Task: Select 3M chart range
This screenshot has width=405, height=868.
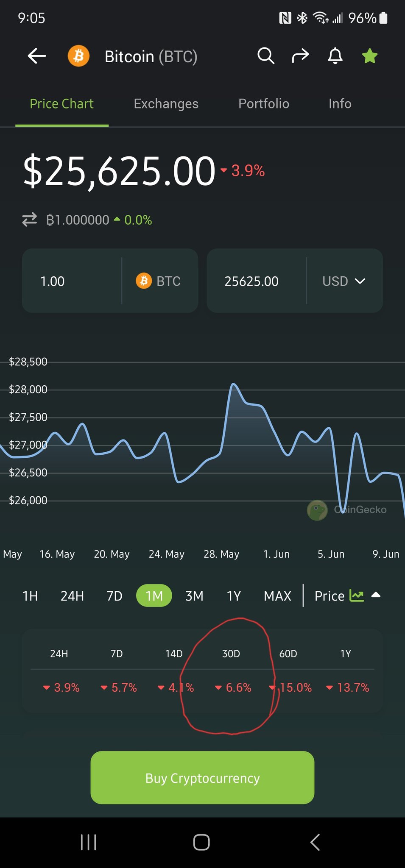Action: point(194,596)
